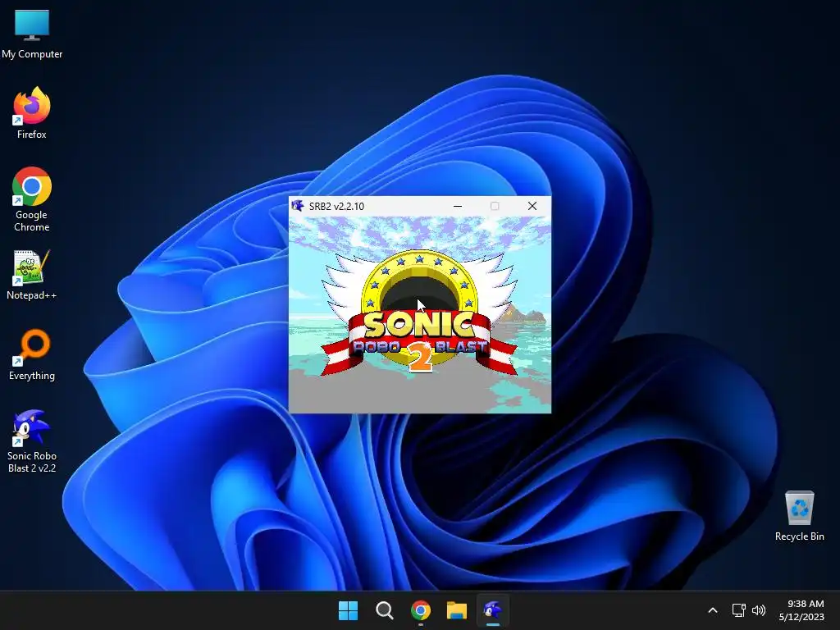Open the volume tray icon
The width and height of the screenshot is (840, 630).
tap(759, 610)
